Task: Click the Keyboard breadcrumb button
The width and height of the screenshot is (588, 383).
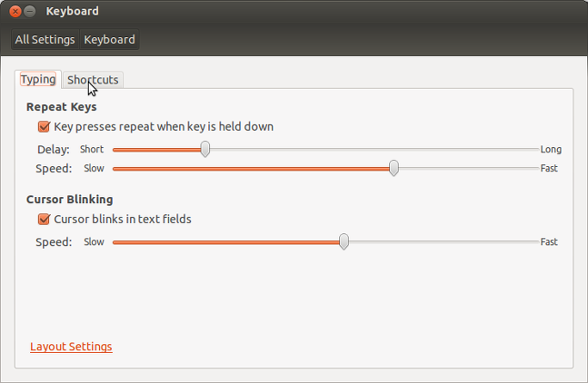Action: [109, 40]
